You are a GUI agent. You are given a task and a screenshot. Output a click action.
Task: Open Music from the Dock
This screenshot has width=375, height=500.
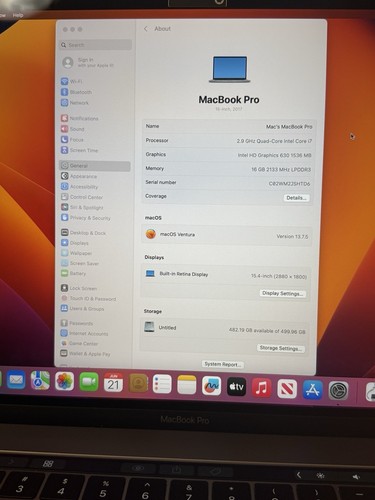pyautogui.click(x=261, y=388)
